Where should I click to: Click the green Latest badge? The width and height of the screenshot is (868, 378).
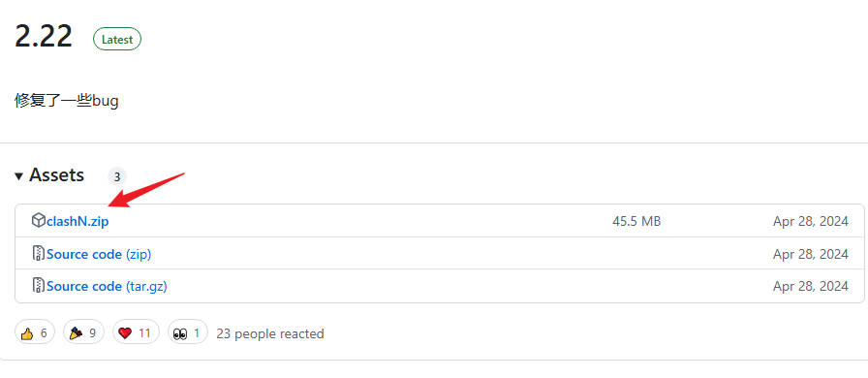[117, 40]
